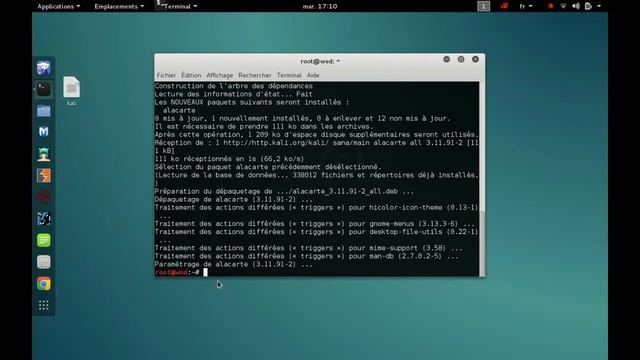Open the Affichage menu
The height and width of the screenshot is (360, 640).
tap(220, 75)
